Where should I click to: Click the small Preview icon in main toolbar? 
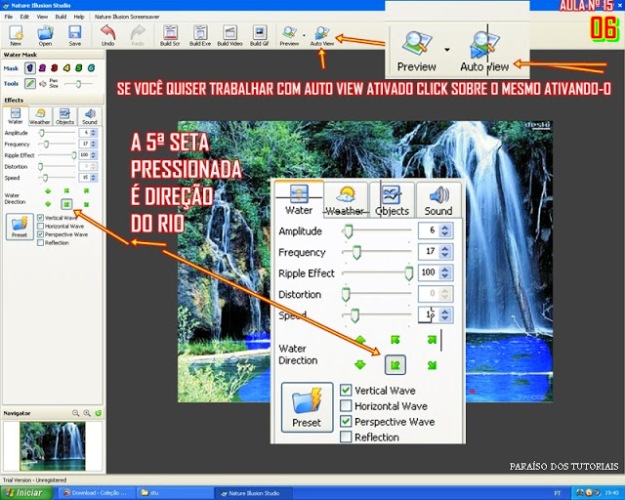(289, 35)
